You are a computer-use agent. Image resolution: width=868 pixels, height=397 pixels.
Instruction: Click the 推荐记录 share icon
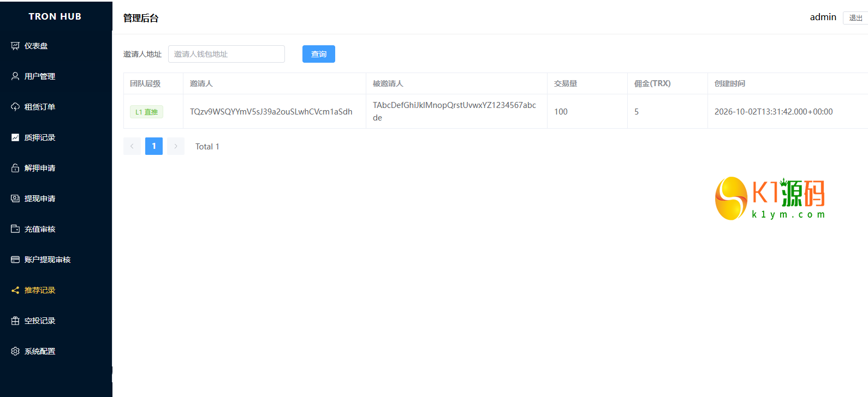15,290
